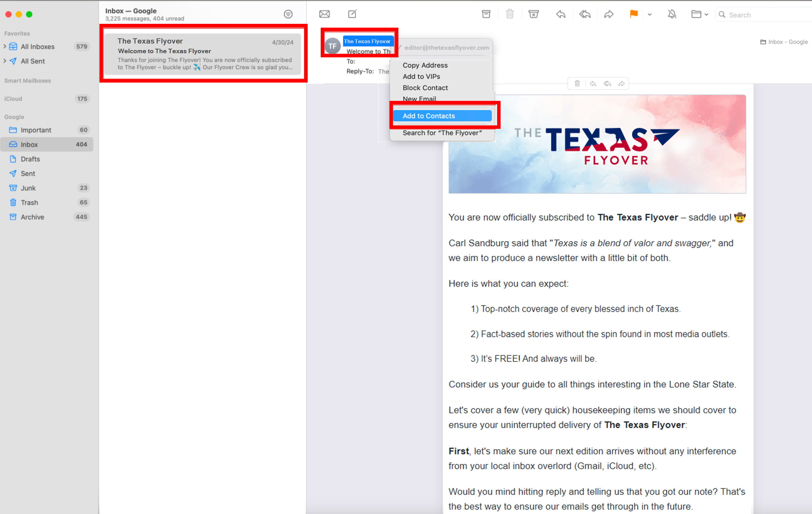This screenshot has height=514, width=812.
Task: Click the Google account section header
Action: [x=14, y=117]
